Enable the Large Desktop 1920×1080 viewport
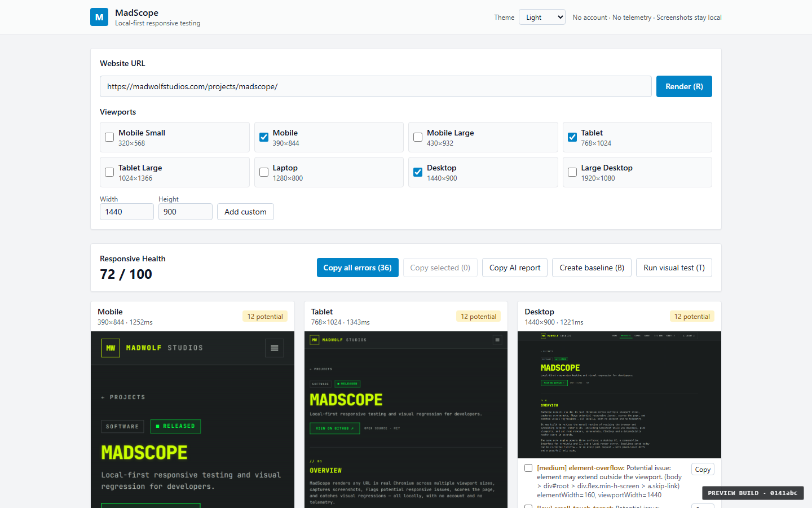Image resolution: width=812 pixels, height=508 pixels. point(572,172)
